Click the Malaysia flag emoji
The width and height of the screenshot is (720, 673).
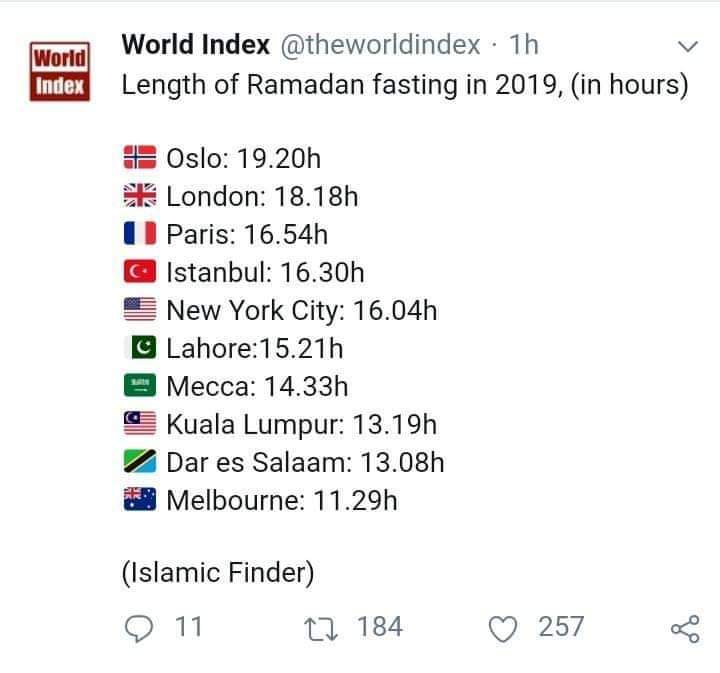pos(140,423)
